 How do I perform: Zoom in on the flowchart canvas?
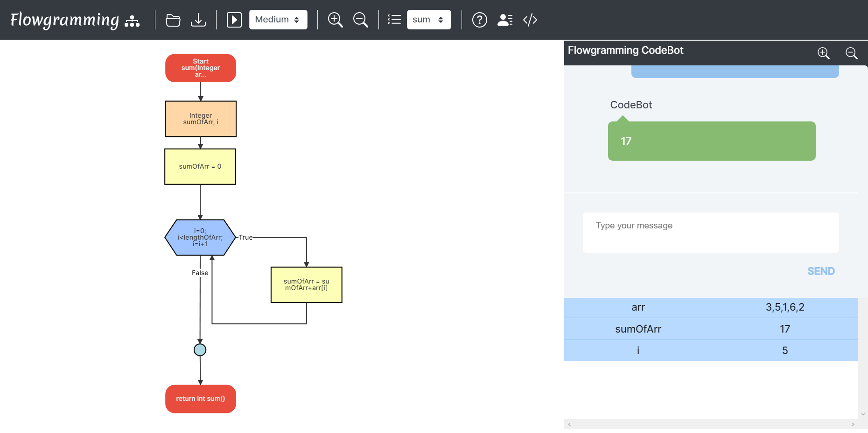(336, 20)
